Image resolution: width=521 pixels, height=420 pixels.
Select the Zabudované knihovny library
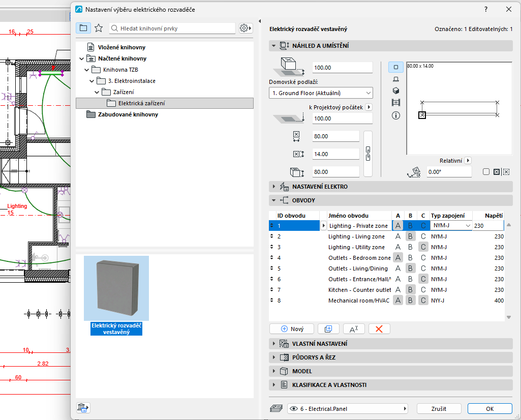point(128,114)
